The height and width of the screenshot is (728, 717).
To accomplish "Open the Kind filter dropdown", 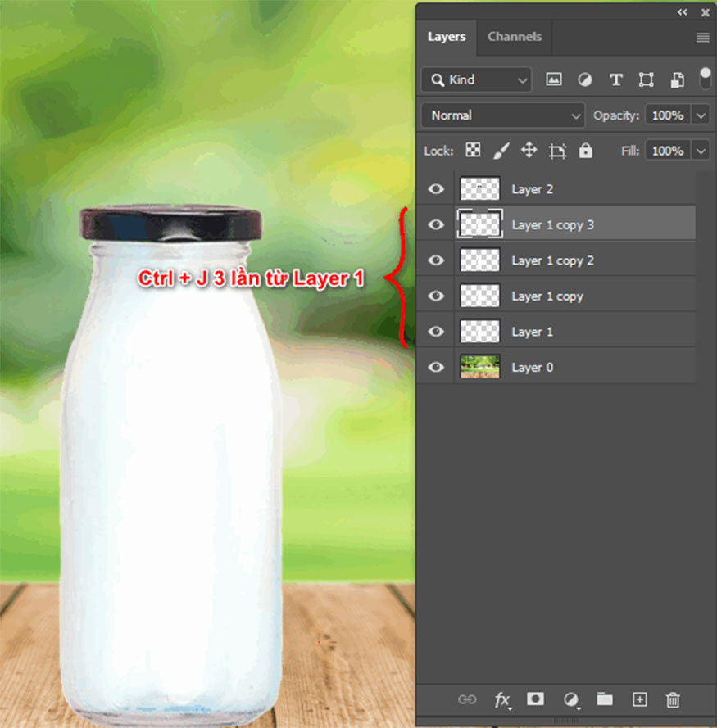I will click(476, 80).
